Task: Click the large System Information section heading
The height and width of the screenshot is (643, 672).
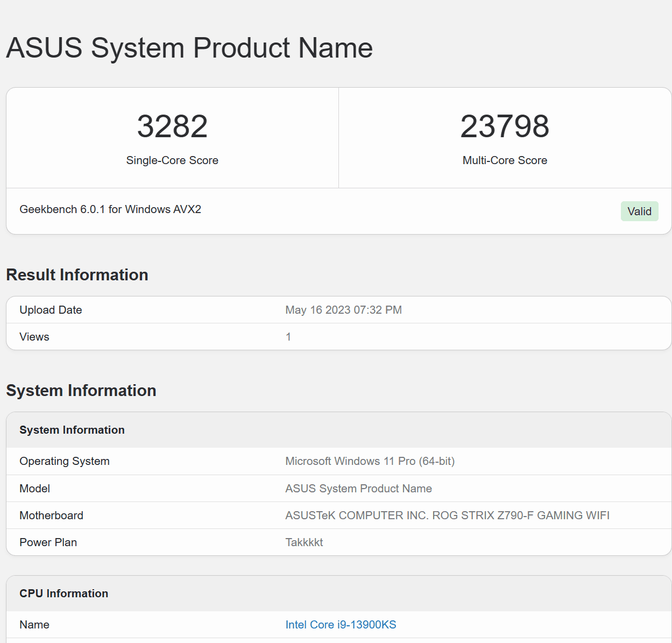Action: tap(81, 391)
